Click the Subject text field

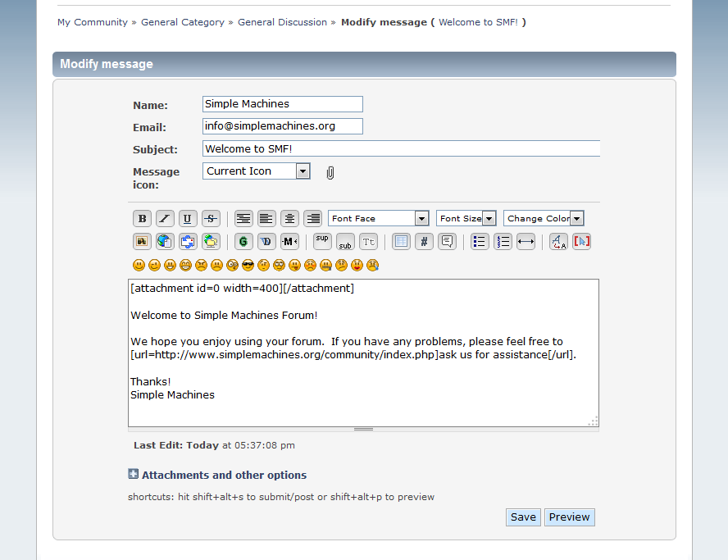pyautogui.click(x=401, y=148)
